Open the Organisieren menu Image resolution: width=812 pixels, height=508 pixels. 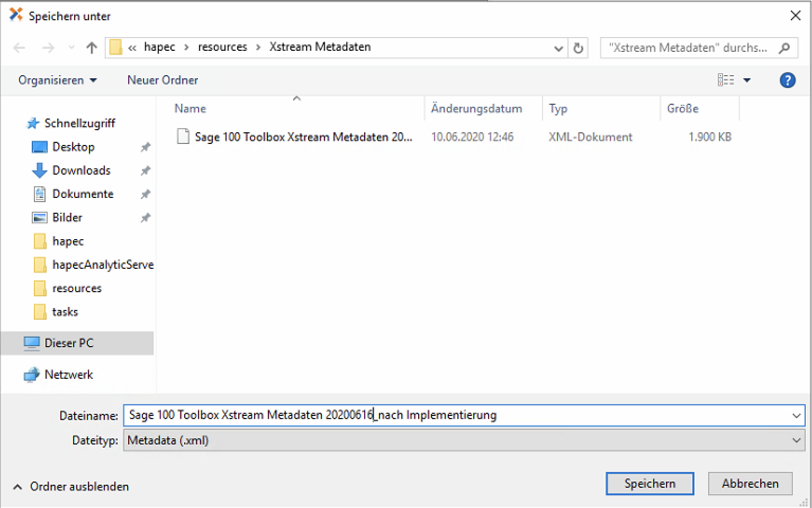tap(57, 80)
